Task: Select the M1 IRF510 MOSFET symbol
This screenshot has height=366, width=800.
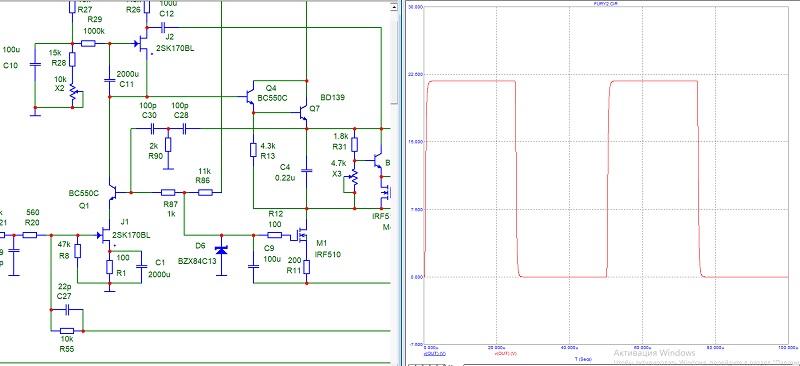Action: pos(301,236)
